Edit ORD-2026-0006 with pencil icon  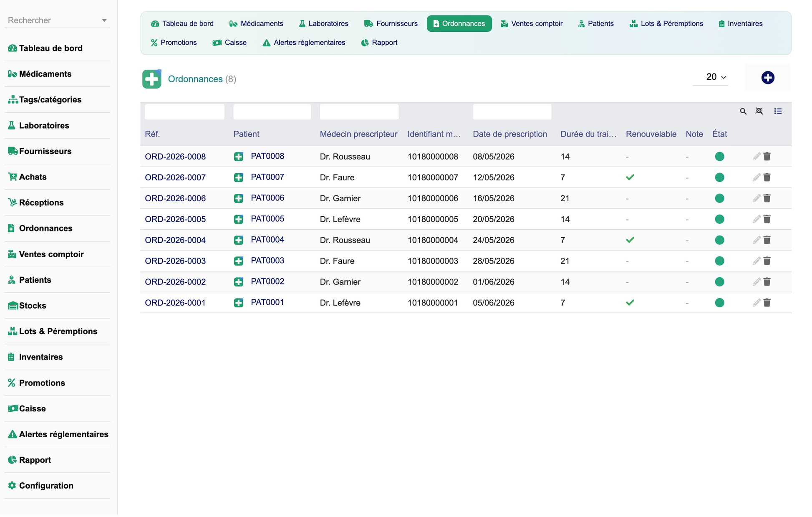[756, 198]
